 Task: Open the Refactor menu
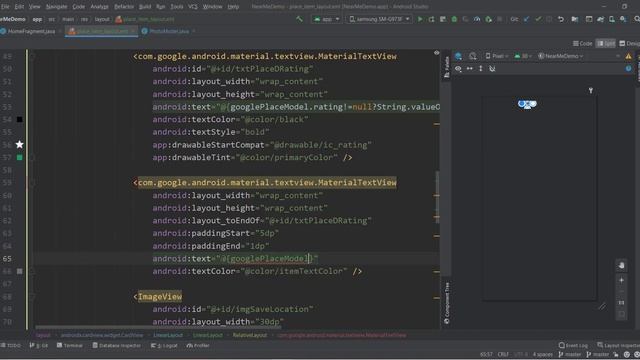124,7
